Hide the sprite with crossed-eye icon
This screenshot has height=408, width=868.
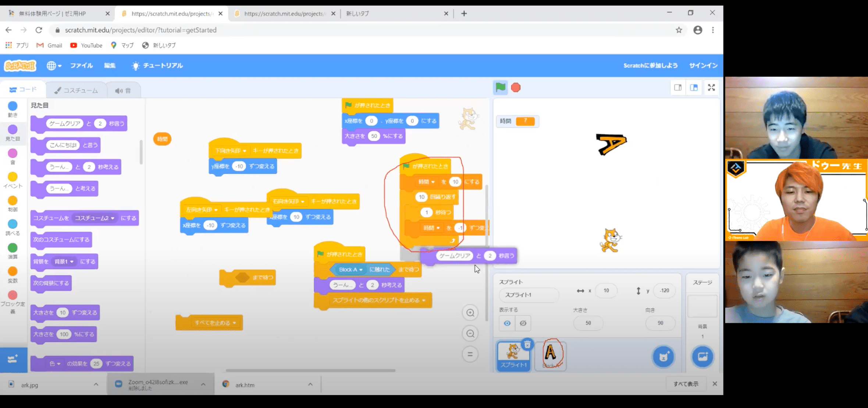point(523,323)
